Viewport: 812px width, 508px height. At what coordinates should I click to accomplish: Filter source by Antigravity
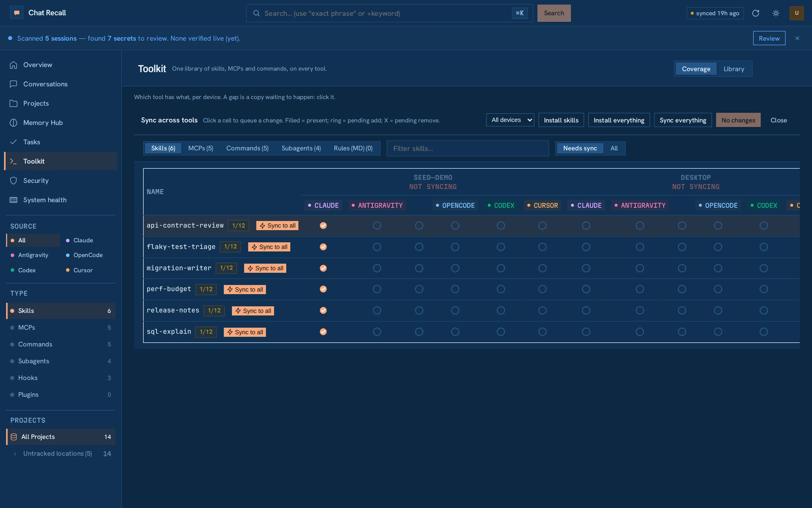coord(33,255)
